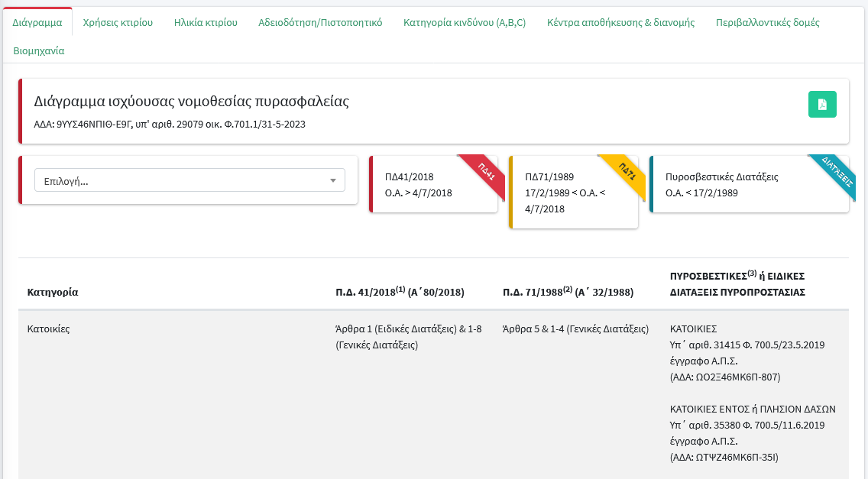Click the yellow ΠΔ71 ribbon badge

pyautogui.click(x=627, y=173)
